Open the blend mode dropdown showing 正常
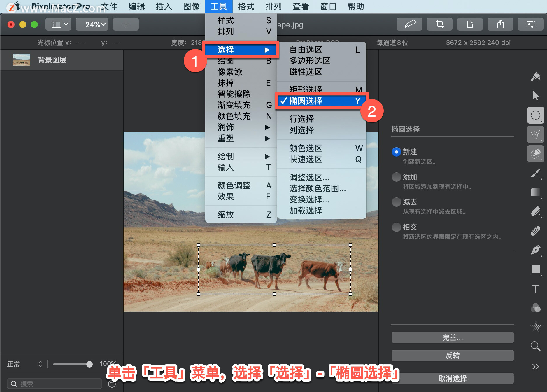547x392 pixels. pos(25,364)
